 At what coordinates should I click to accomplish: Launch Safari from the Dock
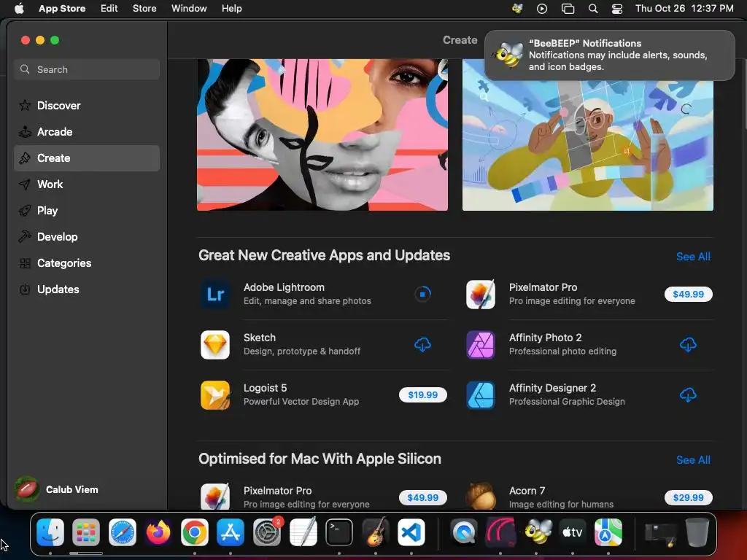click(123, 532)
